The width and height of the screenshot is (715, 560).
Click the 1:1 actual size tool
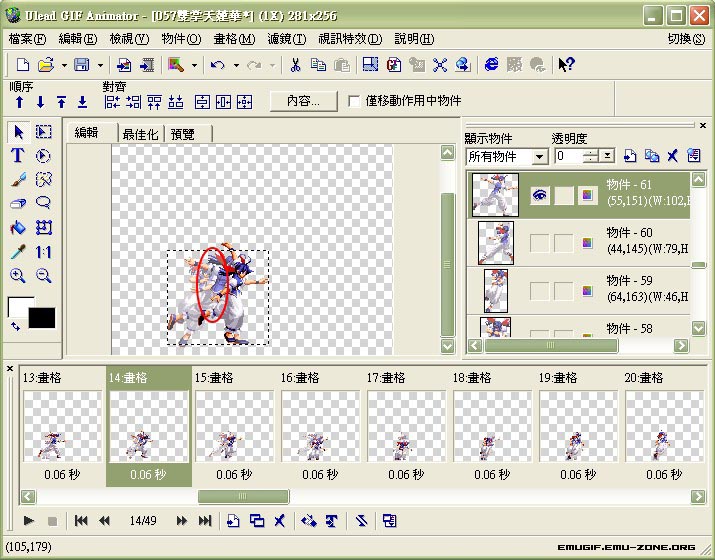pos(43,252)
